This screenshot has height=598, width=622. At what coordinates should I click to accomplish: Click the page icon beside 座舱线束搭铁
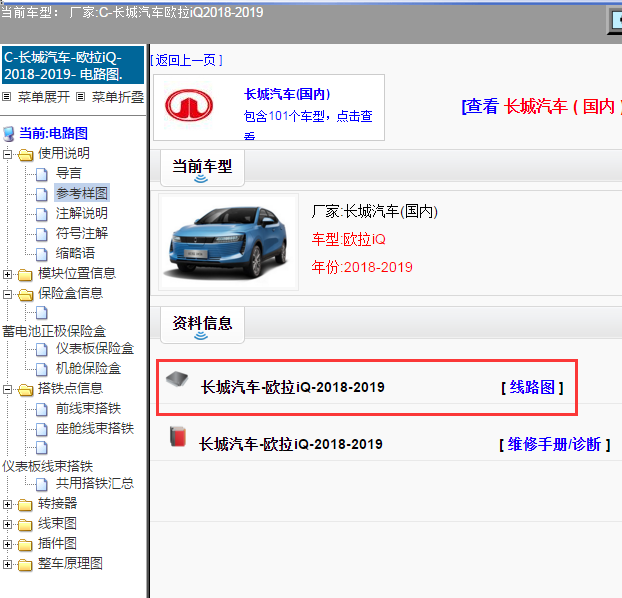[42, 429]
